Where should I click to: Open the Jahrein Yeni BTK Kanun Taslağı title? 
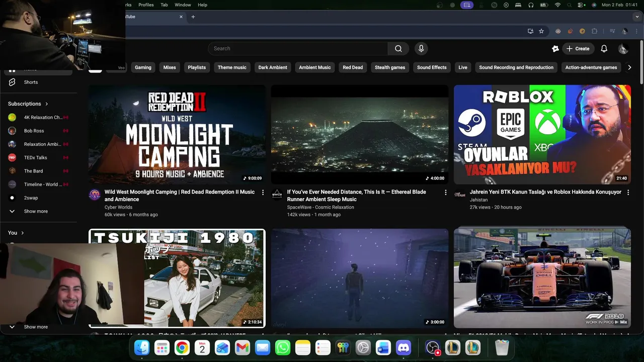click(545, 192)
